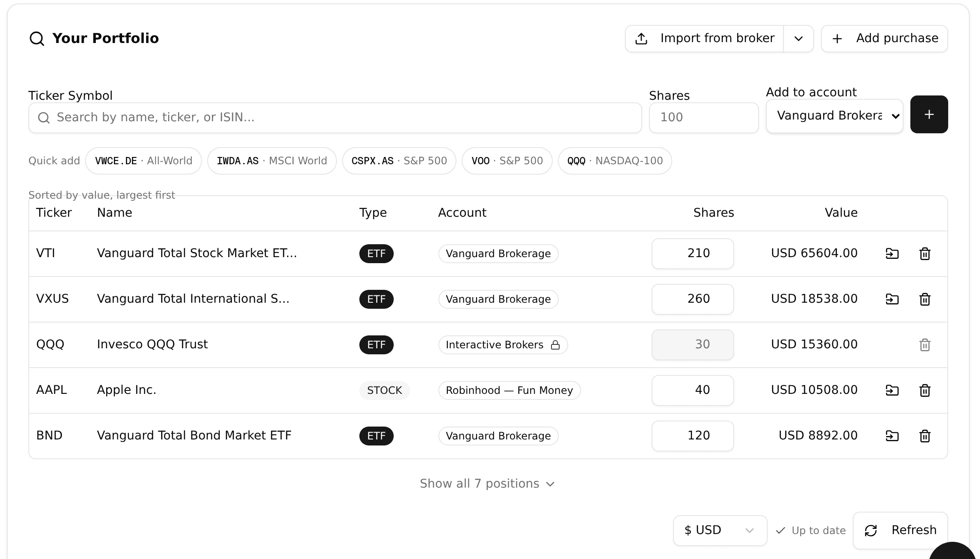The image size is (980, 559).
Task: Delete the VTI position
Action: click(x=925, y=254)
